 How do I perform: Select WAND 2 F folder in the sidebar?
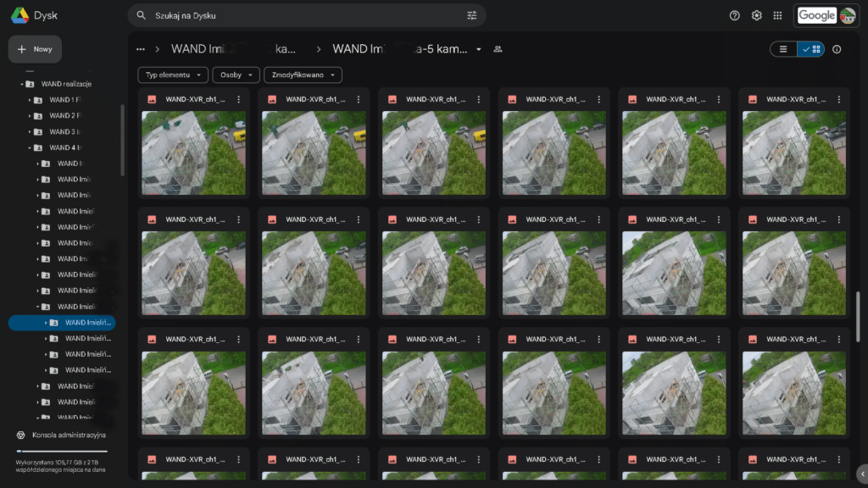coord(65,115)
